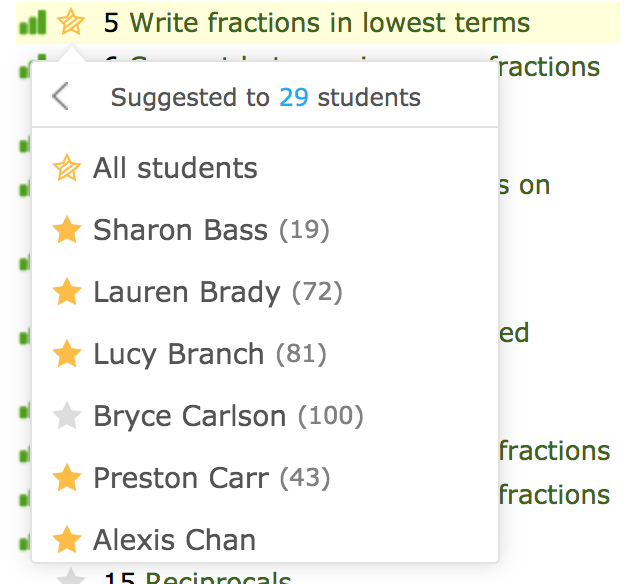
Task: Pick Lucy Branch in the suggestion list
Action: coord(178,354)
